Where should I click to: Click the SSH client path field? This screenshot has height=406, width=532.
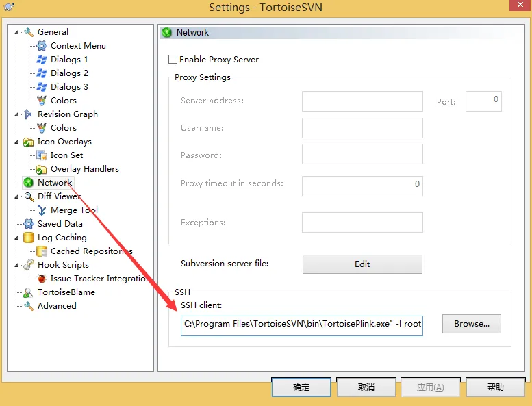(302, 326)
